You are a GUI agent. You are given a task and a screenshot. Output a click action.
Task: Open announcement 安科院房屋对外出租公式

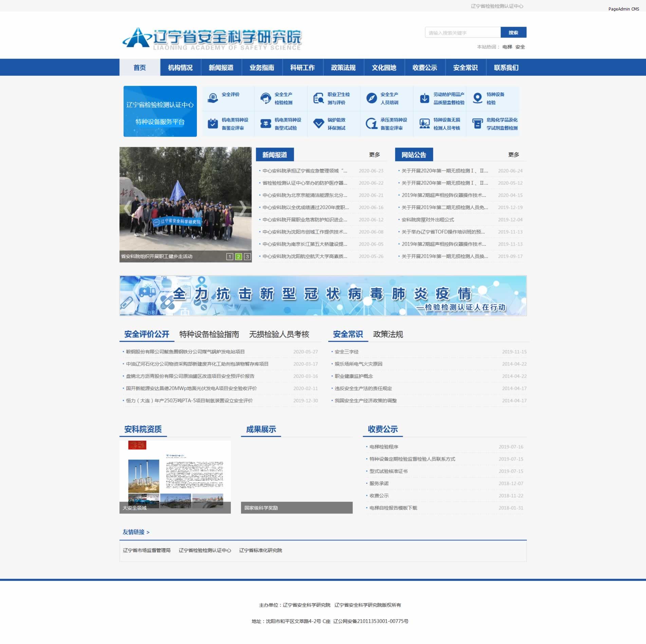[428, 220]
